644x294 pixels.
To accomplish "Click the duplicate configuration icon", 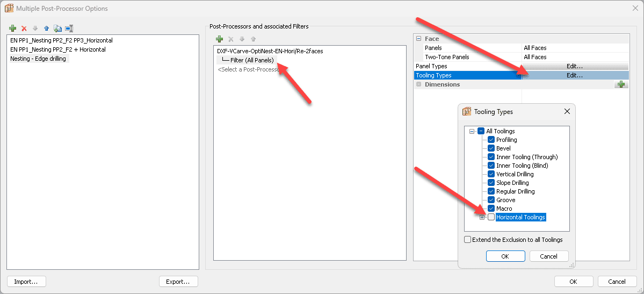I will [57, 28].
